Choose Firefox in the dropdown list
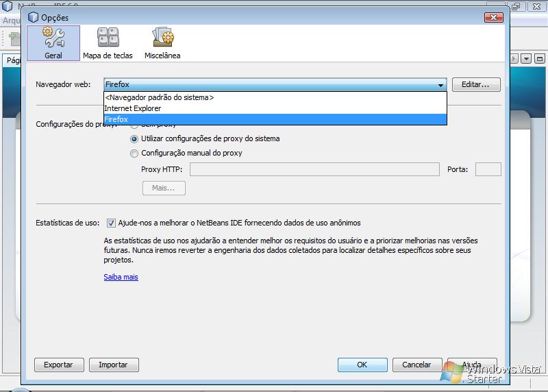 275,119
